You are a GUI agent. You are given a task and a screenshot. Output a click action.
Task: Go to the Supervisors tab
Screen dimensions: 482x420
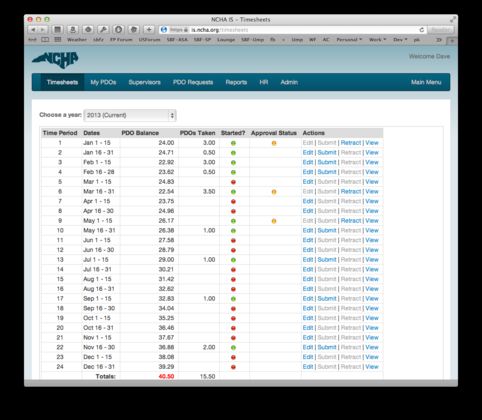coord(145,82)
